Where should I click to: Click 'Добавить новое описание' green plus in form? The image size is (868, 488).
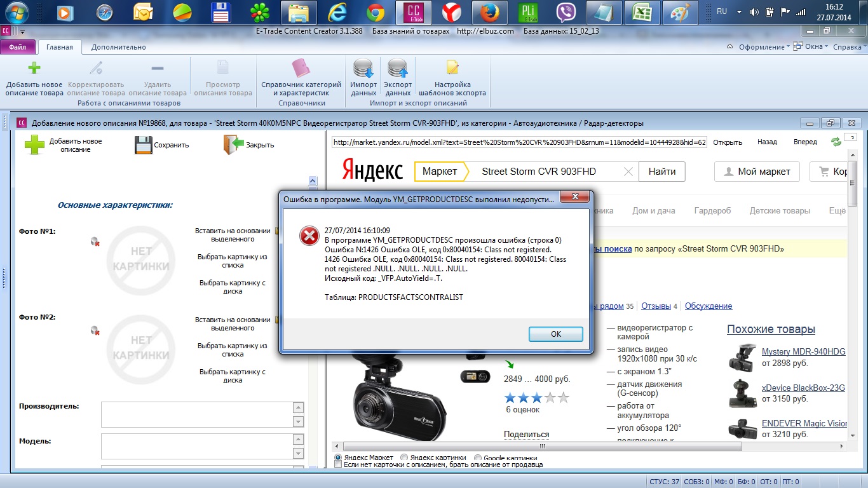(35, 145)
